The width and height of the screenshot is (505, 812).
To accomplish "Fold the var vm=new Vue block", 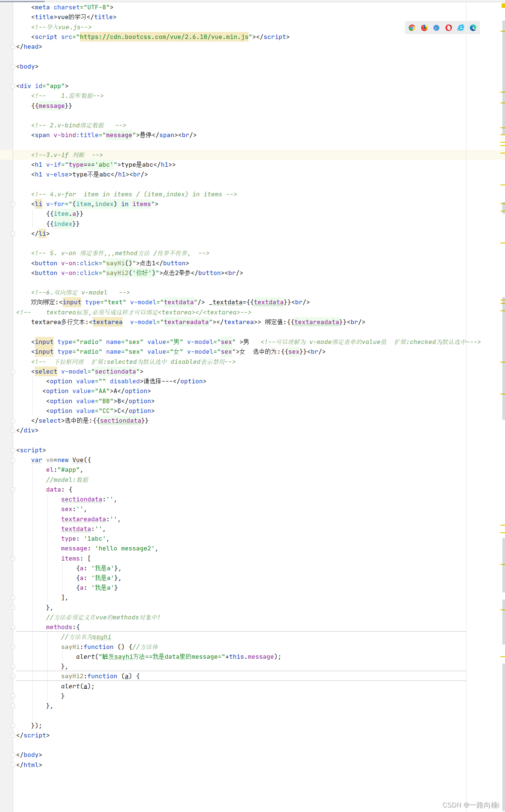I will 13,460.
